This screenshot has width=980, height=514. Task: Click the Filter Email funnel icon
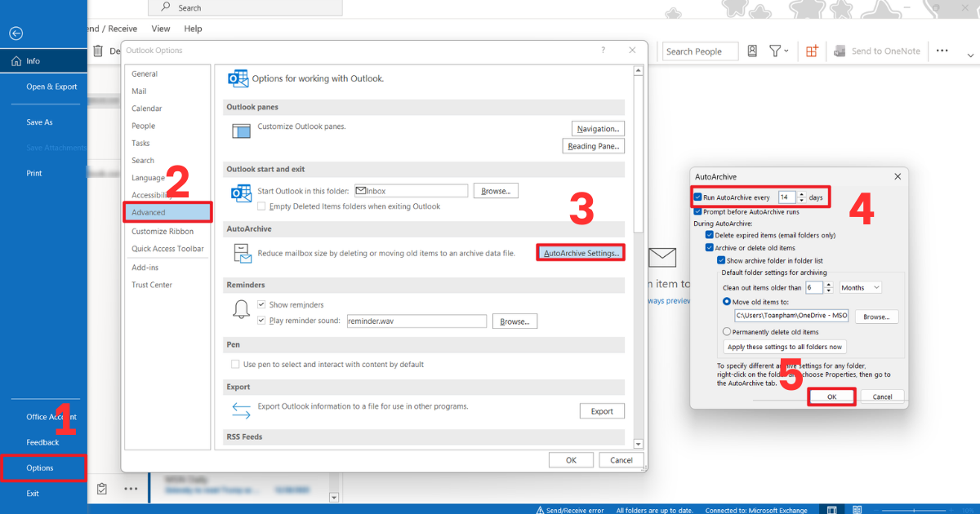774,51
